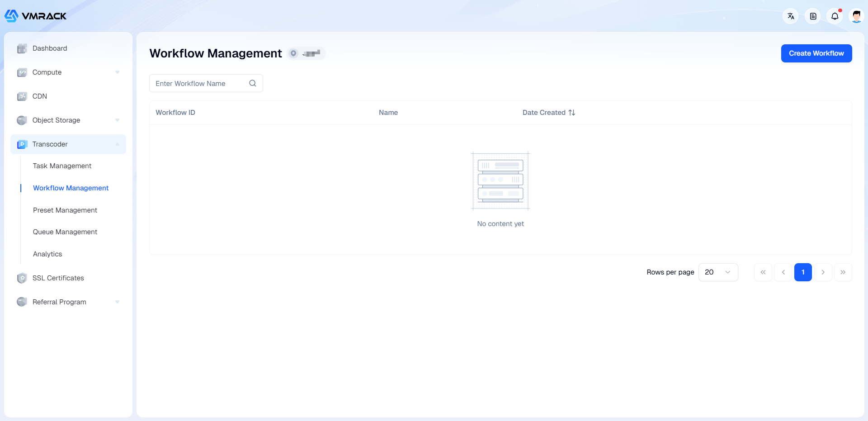Go to the last page

coord(843,272)
